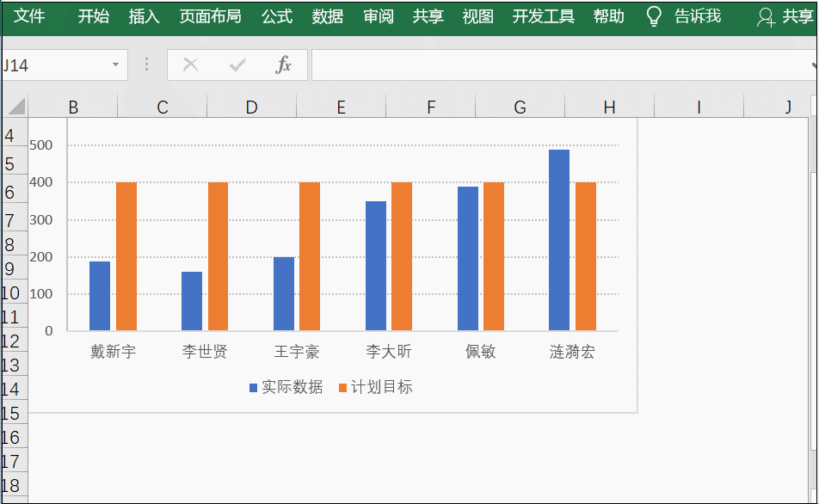Click the 告诉我 search box text
Screen dimensions: 819x504
698,16
